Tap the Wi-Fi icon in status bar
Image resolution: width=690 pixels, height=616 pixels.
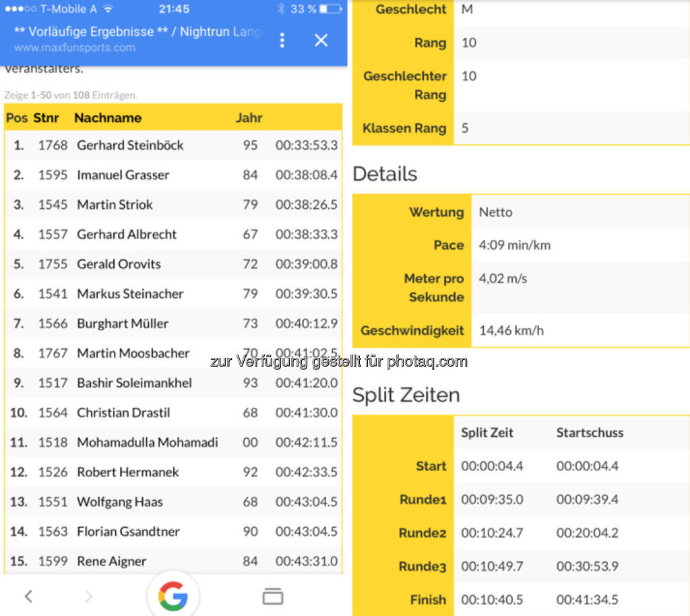(108, 9)
